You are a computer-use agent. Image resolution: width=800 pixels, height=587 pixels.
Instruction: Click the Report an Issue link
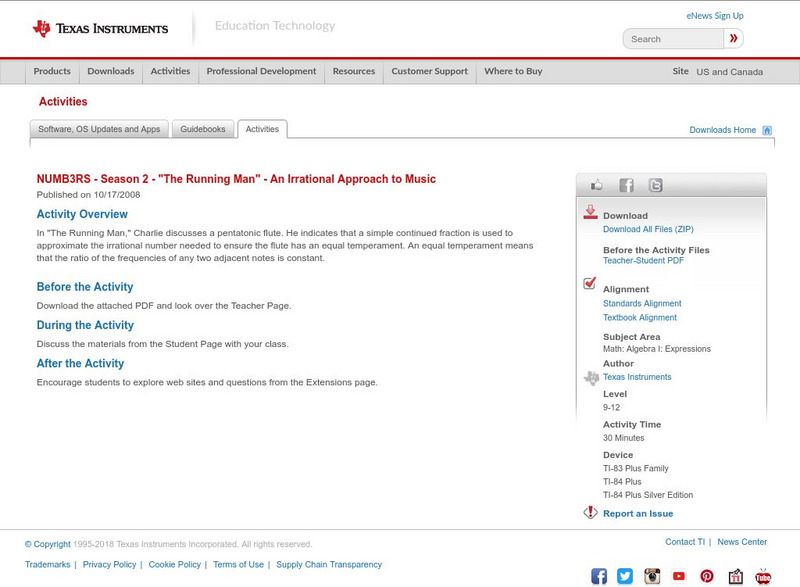(638, 514)
